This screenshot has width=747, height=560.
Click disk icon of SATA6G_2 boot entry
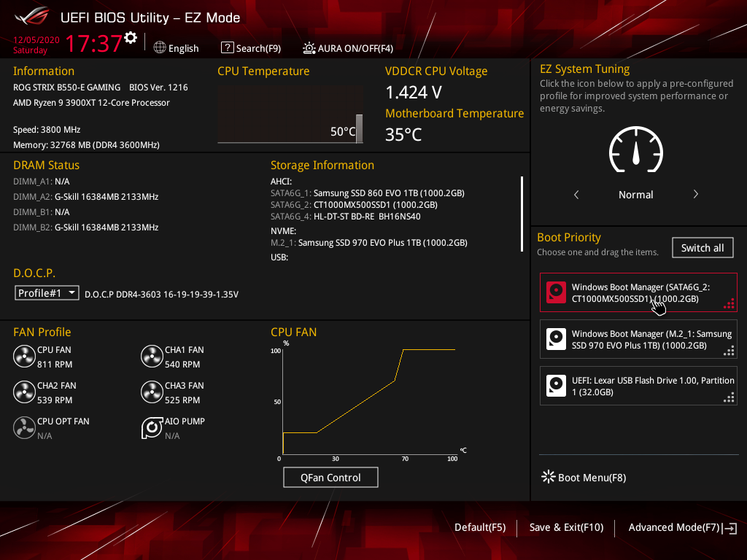click(556, 292)
